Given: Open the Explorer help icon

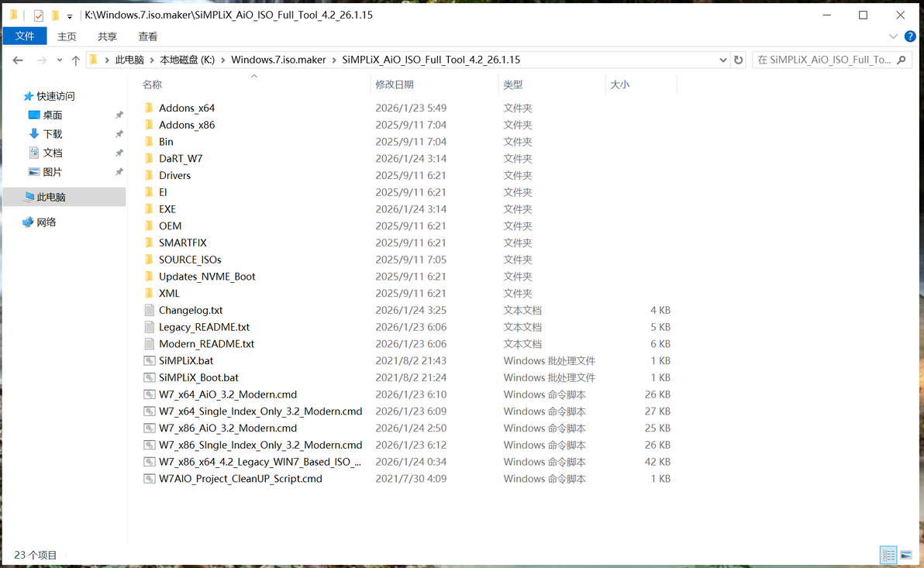Looking at the screenshot, I should tap(910, 36).
